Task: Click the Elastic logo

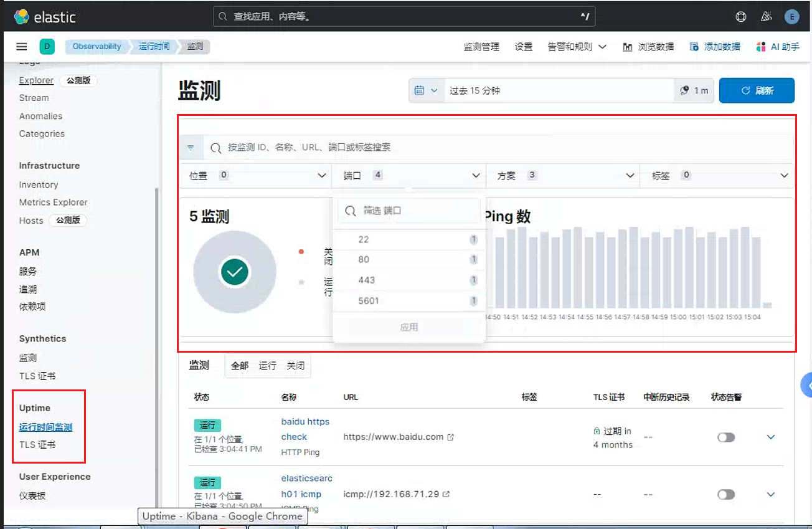Action: coord(44,17)
